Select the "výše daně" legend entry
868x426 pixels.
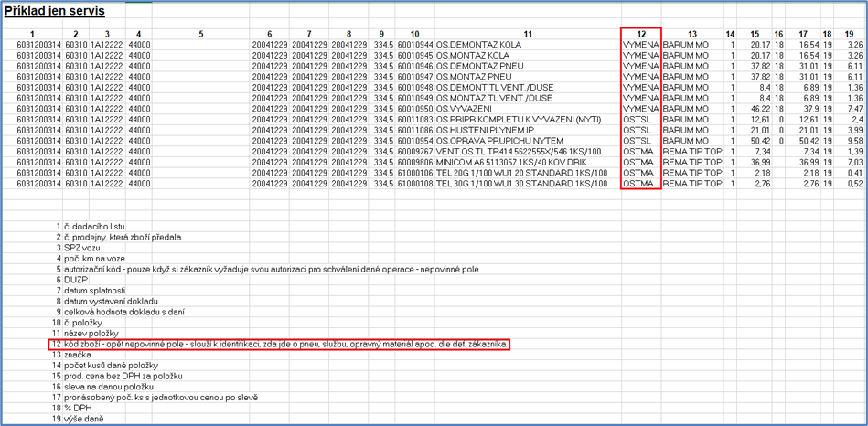84,419
